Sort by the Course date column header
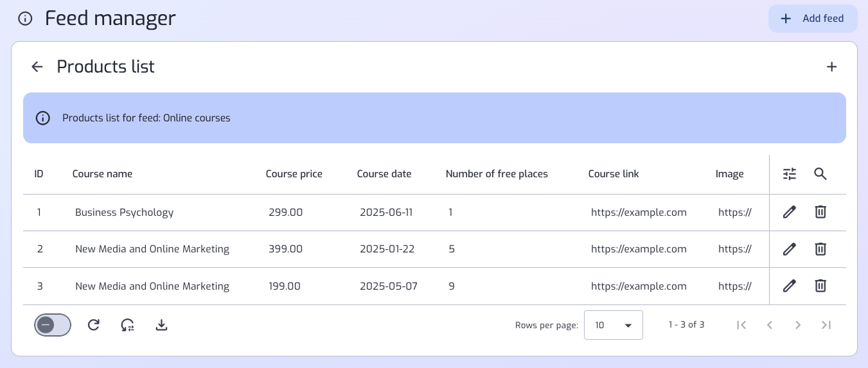The width and height of the screenshot is (868, 368). [x=384, y=174]
